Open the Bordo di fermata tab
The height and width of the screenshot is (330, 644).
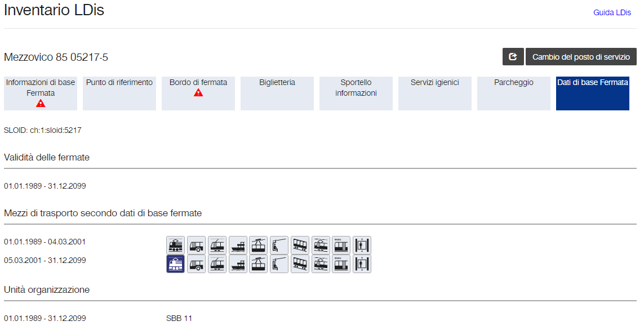coord(198,93)
